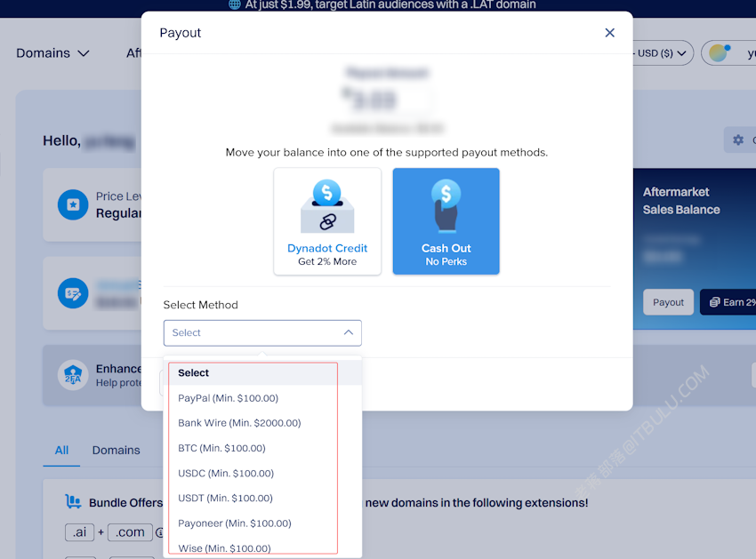Click the Earn 2% button

pyautogui.click(x=729, y=302)
